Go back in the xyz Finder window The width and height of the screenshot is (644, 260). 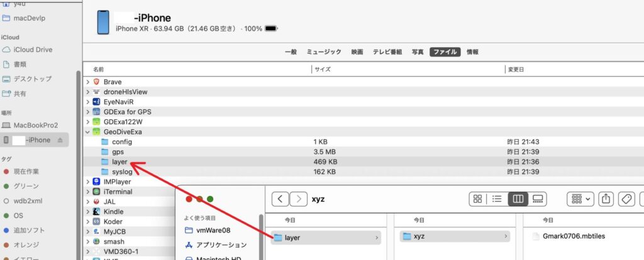[280, 199]
